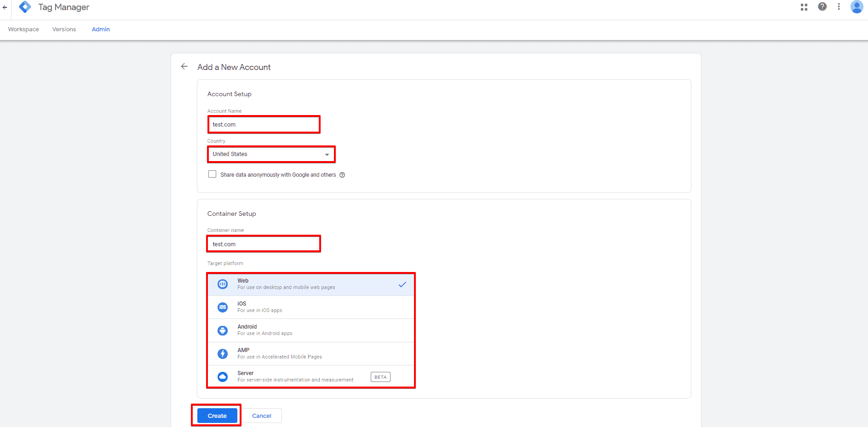
Task: Select AMP as target platform
Action: click(x=311, y=353)
